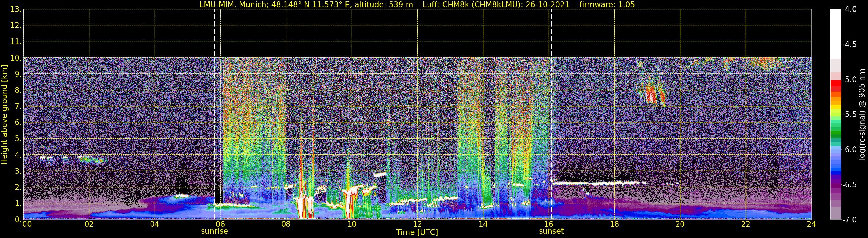Click the 'firmware: 1.05' text
Screen dimensions: 868x238
(607, 5)
